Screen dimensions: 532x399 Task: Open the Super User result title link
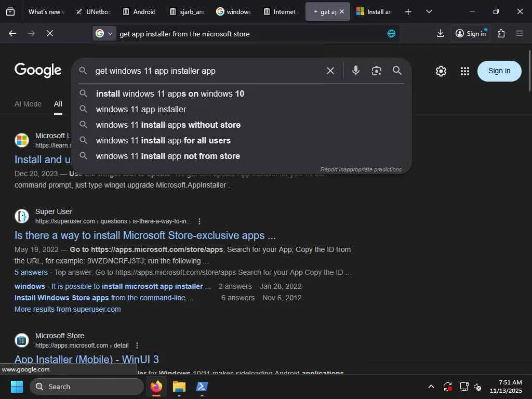coord(145,235)
